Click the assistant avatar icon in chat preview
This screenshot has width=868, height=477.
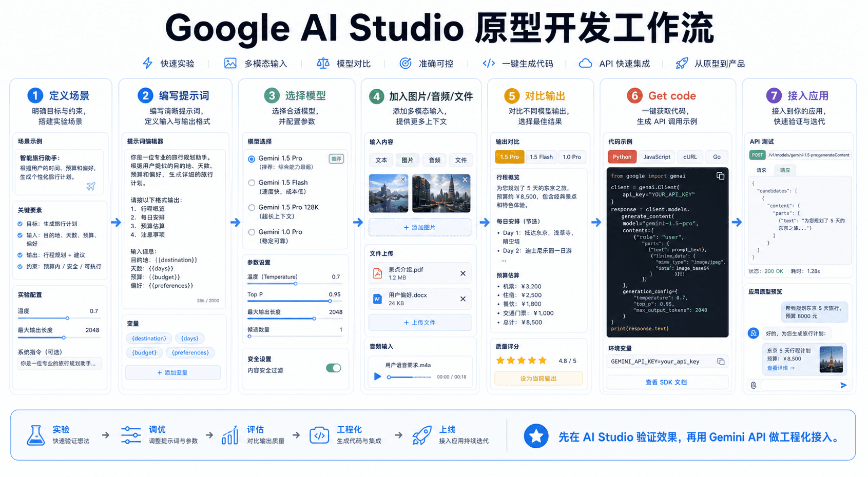pos(754,333)
